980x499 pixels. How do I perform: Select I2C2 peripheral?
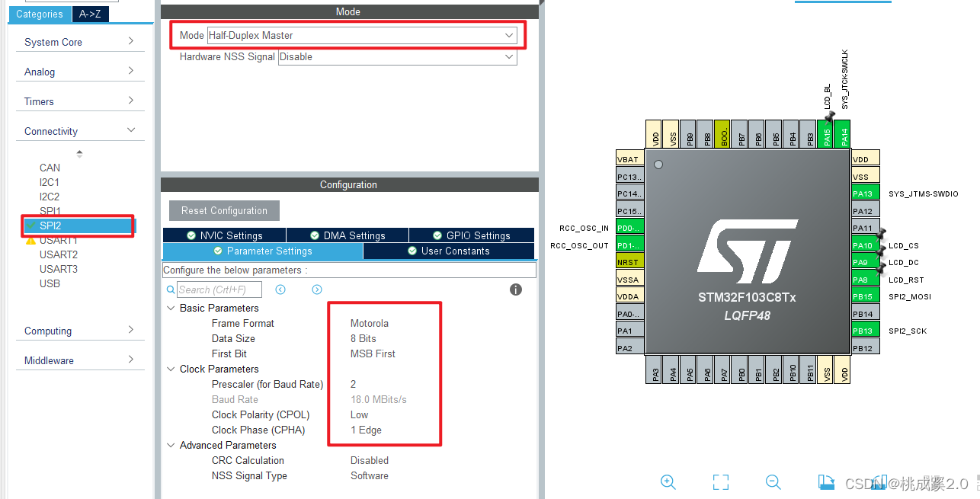click(x=50, y=197)
